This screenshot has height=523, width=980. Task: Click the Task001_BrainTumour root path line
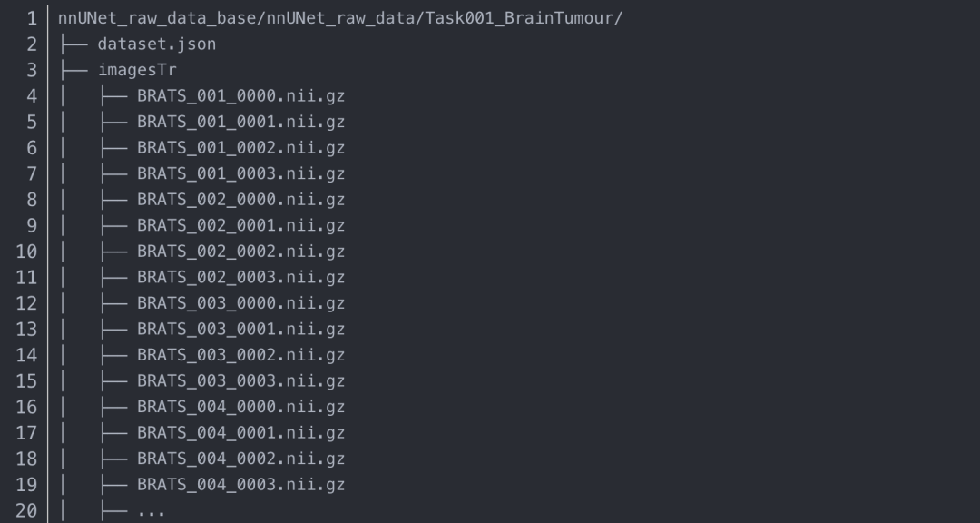[x=339, y=18]
